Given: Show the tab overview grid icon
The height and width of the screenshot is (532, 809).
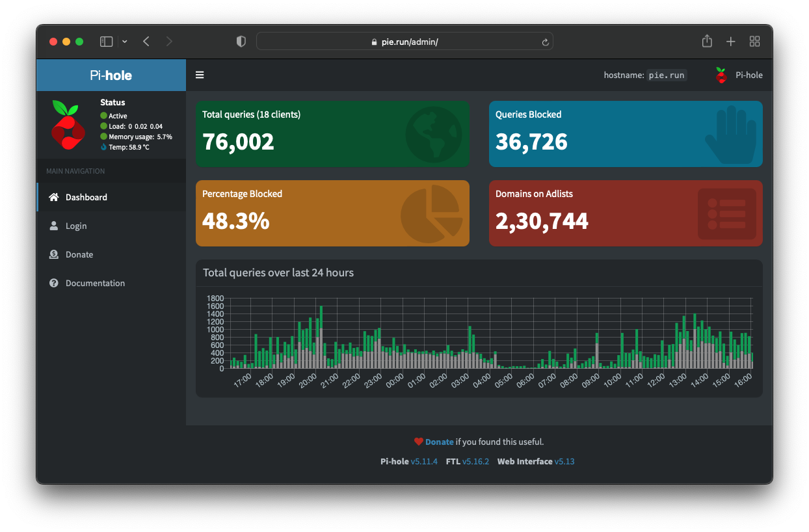Looking at the screenshot, I should pos(755,42).
